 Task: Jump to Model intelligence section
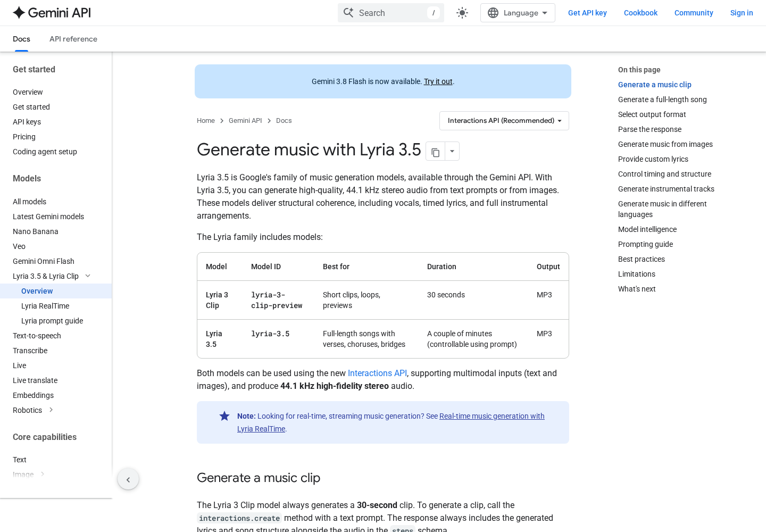pos(647,229)
